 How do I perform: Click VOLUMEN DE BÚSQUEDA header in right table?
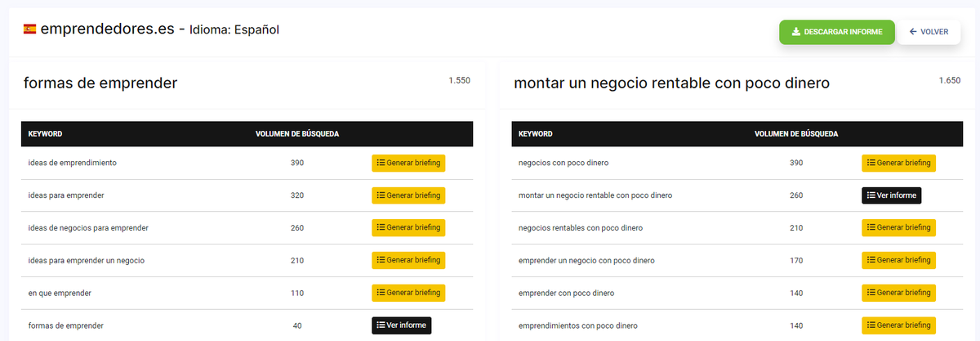pos(796,134)
